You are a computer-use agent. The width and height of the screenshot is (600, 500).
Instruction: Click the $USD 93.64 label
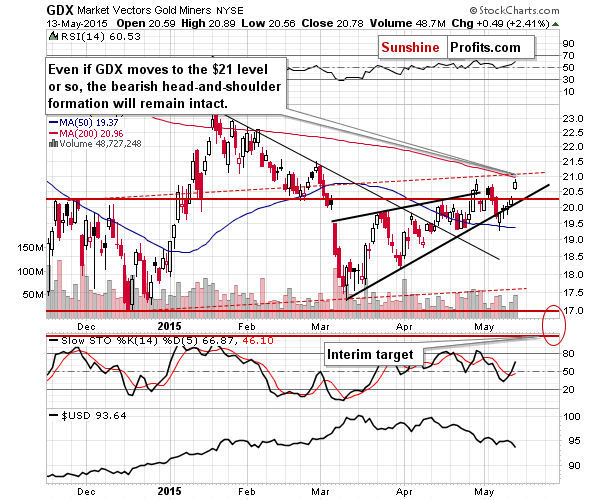(88, 415)
